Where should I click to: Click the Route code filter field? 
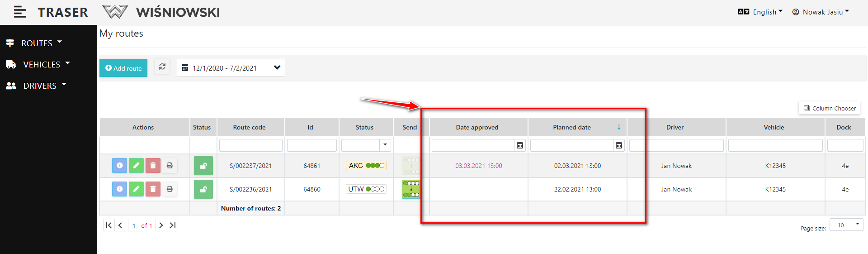click(x=251, y=145)
